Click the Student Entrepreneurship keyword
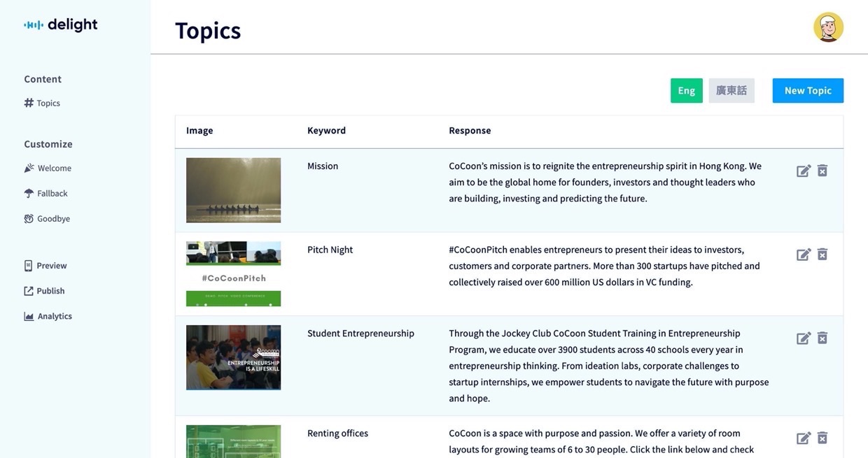The width and height of the screenshot is (868, 458). pos(360,334)
